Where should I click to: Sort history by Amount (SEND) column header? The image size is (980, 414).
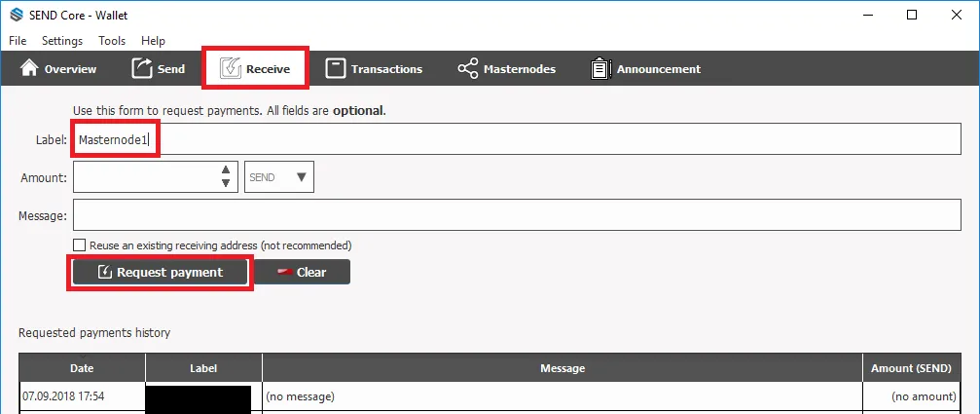pos(912,368)
